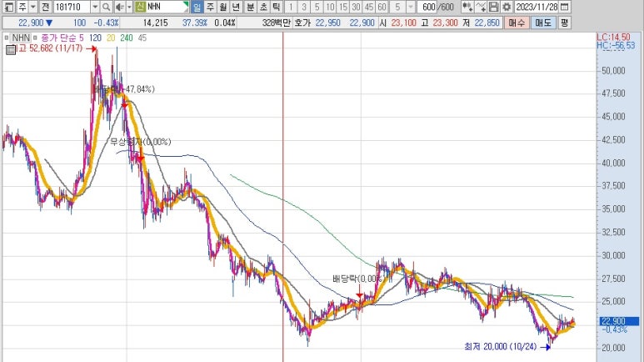644x362 pixels.
Task: Click the grid table icon on chart
Action: point(11,50)
